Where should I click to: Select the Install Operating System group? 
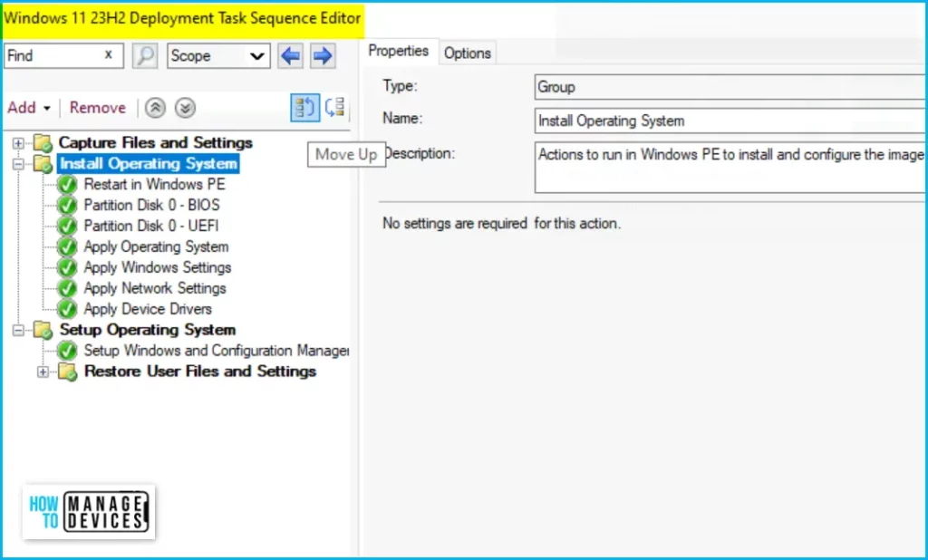click(148, 164)
